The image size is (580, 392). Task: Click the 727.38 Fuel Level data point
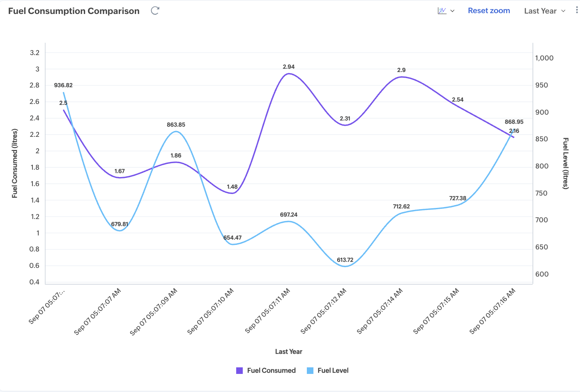tap(458, 205)
